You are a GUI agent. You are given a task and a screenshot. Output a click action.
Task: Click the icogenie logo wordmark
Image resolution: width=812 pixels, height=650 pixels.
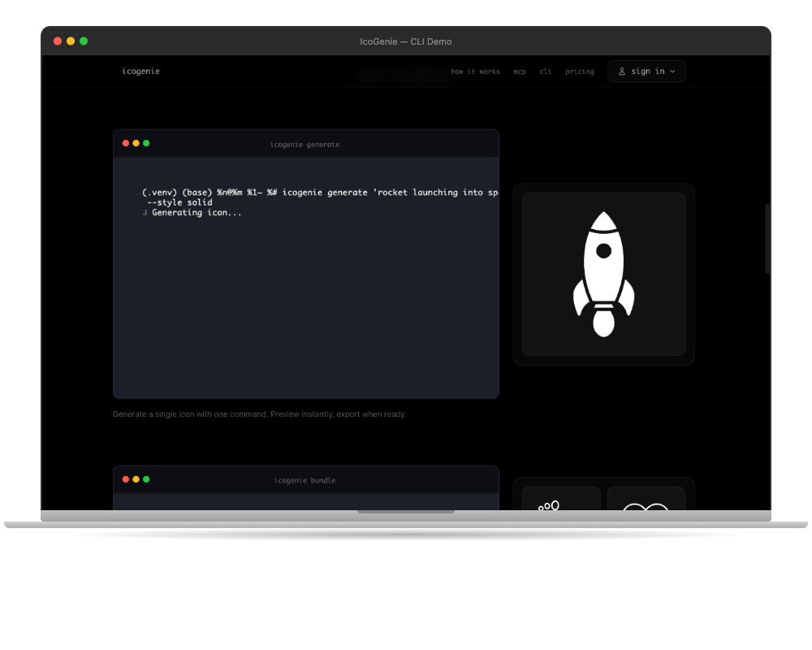140,71
